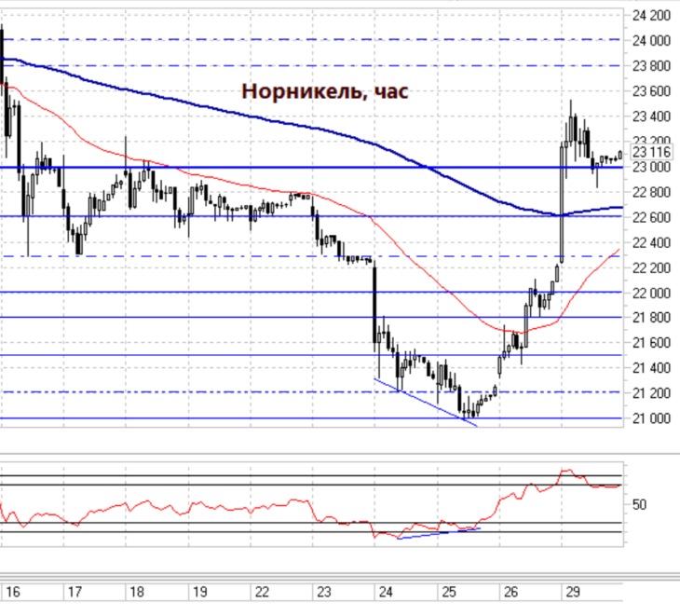Click the 21 200 price axis label
The width and height of the screenshot is (680, 616).
[651, 393]
